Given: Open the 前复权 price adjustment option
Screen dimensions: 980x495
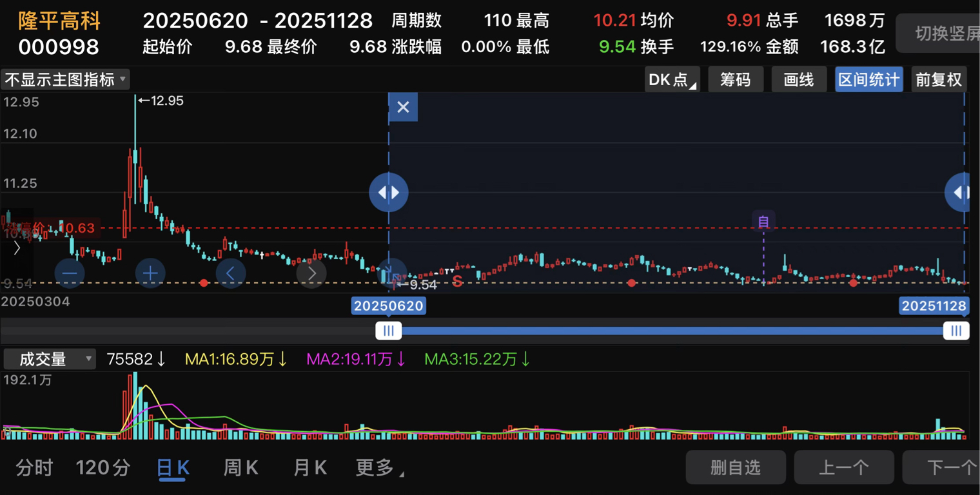Looking at the screenshot, I should tap(939, 79).
